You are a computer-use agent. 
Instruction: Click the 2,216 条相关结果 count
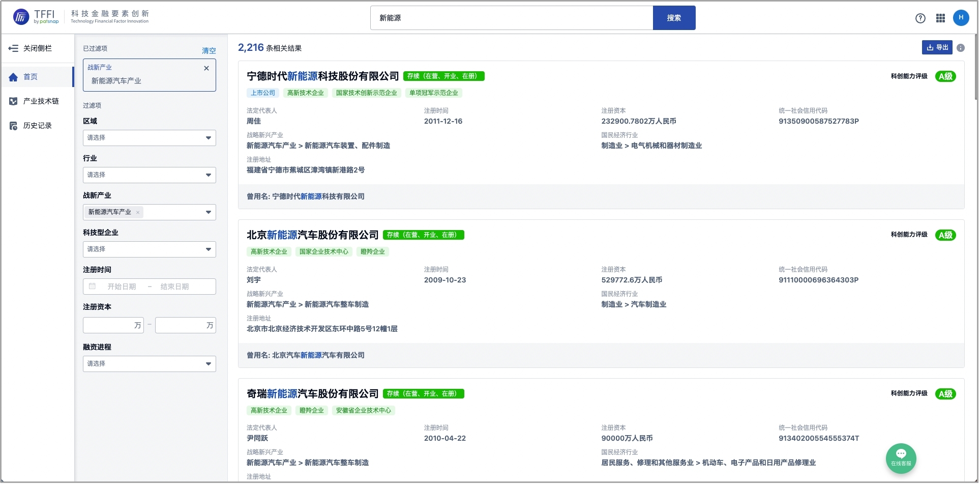[270, 48]
